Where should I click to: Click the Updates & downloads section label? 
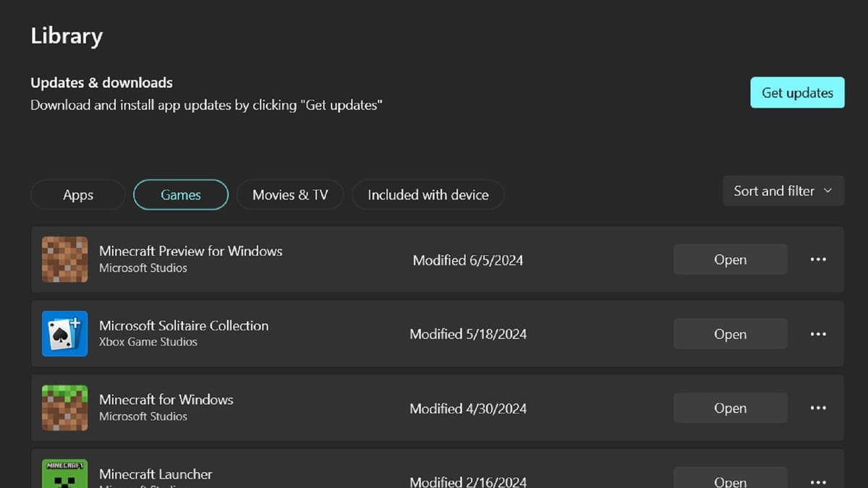tap(101, 82)
